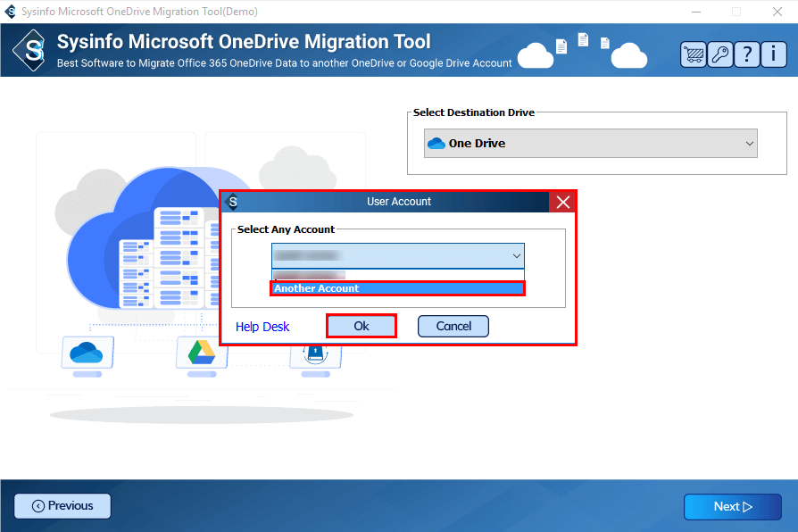Click the Sysinfo logo in header
The width and height of the screenshot is (798, 532).
30,50
